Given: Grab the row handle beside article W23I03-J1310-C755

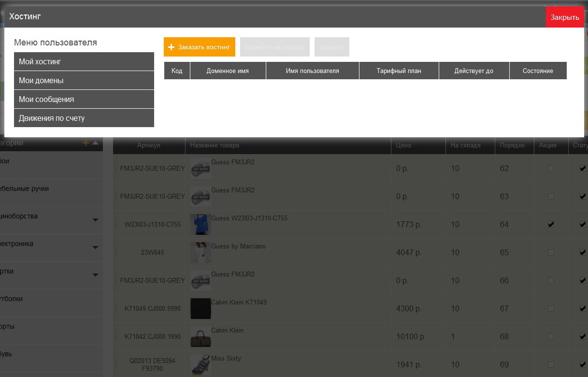Looking at the screenshot, I should [115, 225].
